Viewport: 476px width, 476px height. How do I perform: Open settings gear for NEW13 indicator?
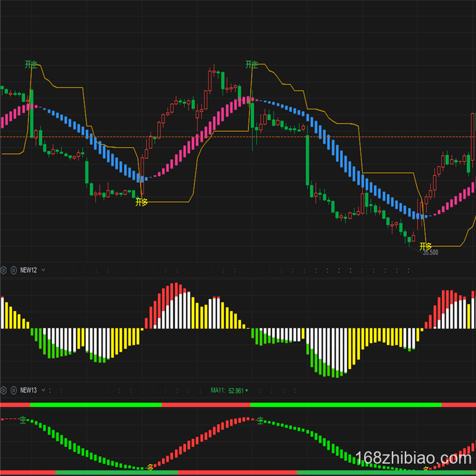pyautogui.click(x=4, y=390)
